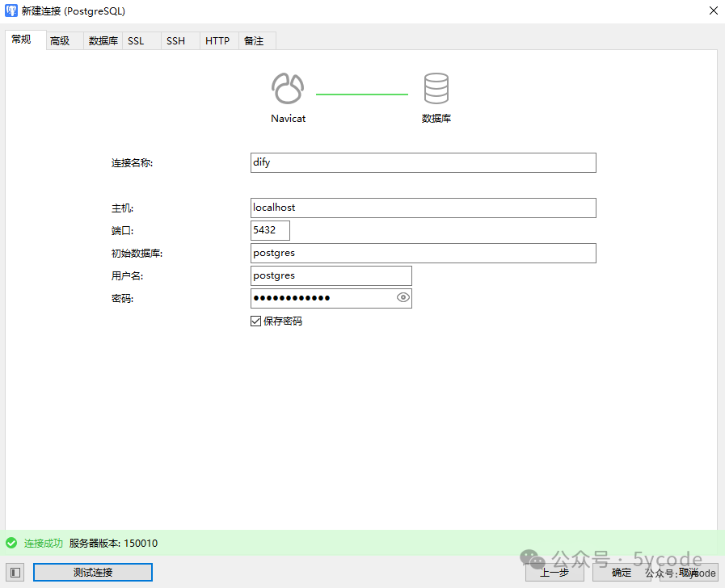725x588 pixels.
Task: Click the PostgreSQL window title icon
Action: [11, 11]
